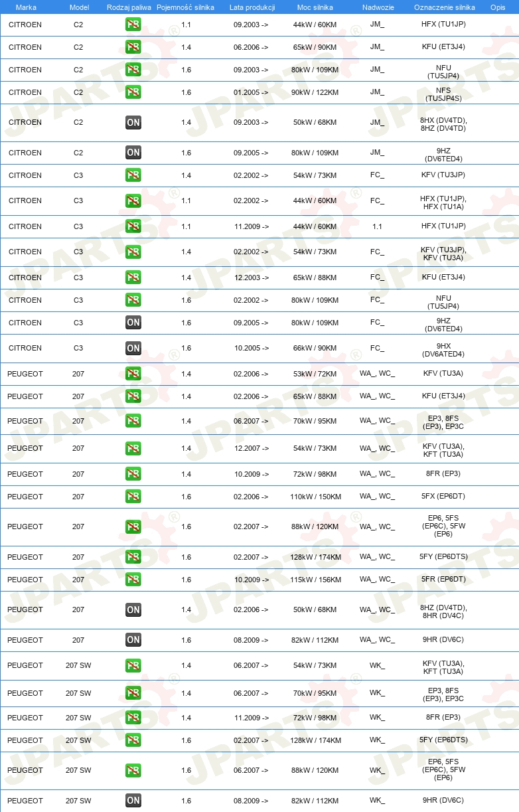Select the power value 66kW / 90KM
519x812 pixels.
coord(315,348)
